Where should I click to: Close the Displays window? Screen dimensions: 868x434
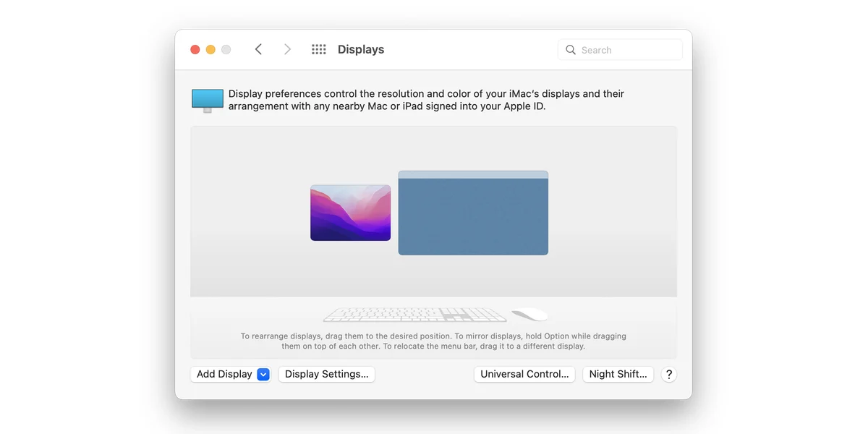195,49
